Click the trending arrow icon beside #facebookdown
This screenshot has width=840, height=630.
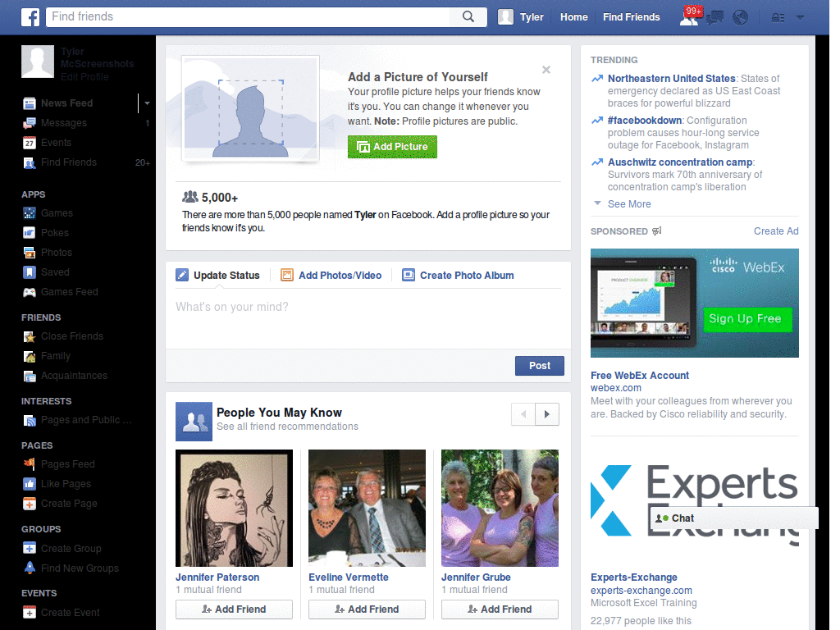tap(597, 121)
